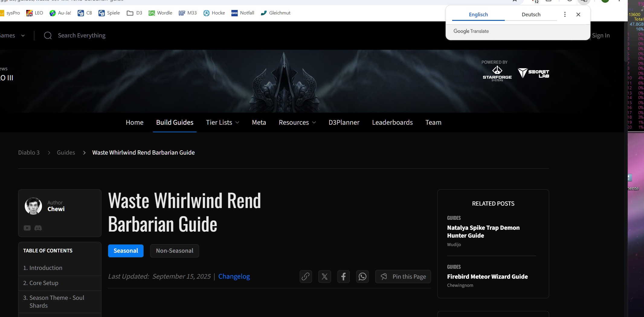This screenshot has width=644, height=317.
Task: Open the D3 bookmarks folder
Action: 134,13
